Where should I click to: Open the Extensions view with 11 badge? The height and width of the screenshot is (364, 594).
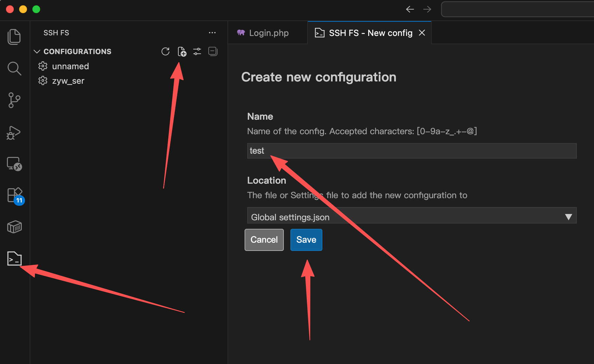coord(15,196)
